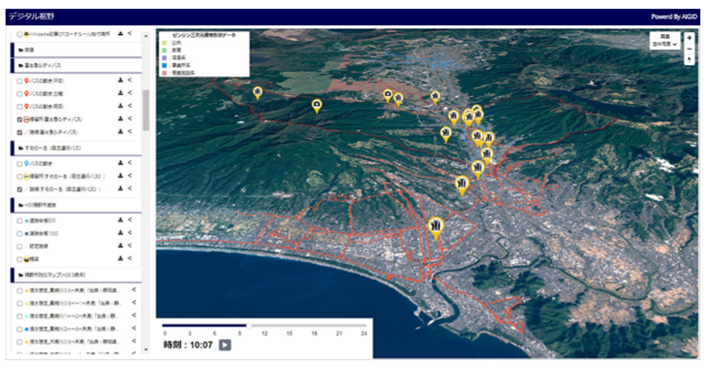Viewport: 708px width, 369px height.
Task: Click the time slider handle near hour 10
Action: coord(249,325)
